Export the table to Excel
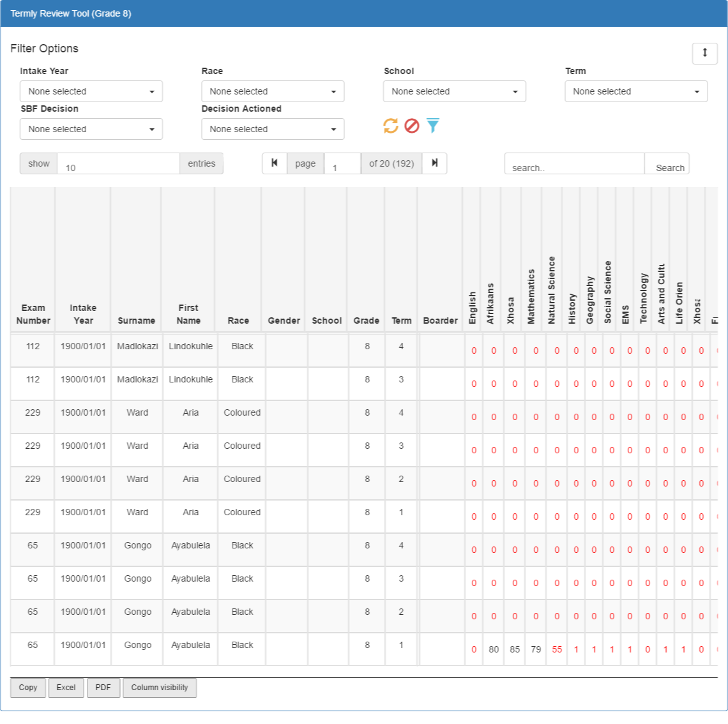728x724 pixels. tap(66, 688)
